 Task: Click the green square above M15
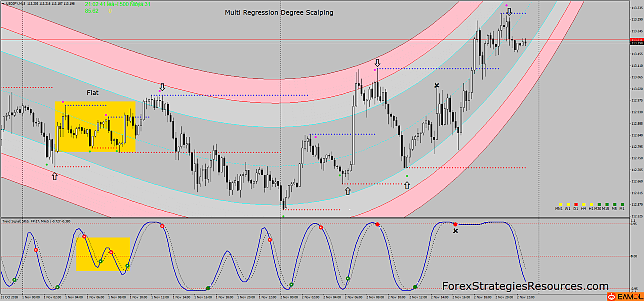point(607,204)
